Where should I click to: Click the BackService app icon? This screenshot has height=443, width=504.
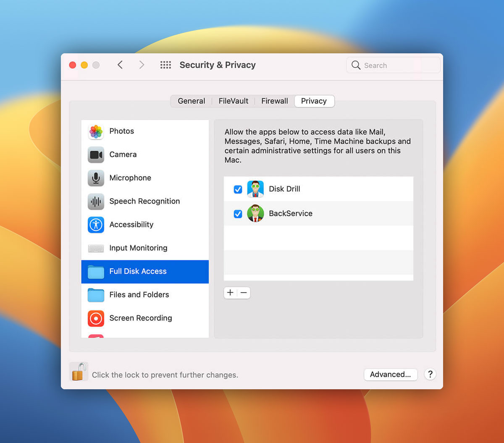(255, 213)
